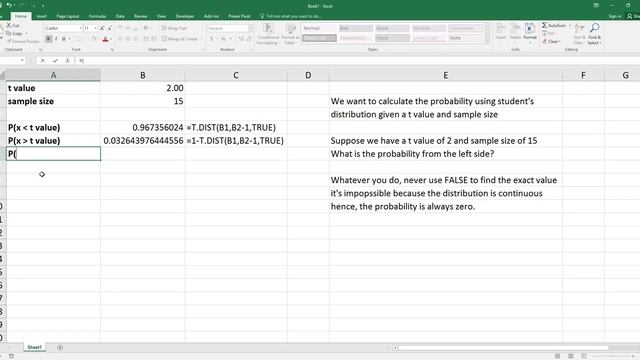Apply the percent style
640x360 pixels.
[x=223, y=39]
